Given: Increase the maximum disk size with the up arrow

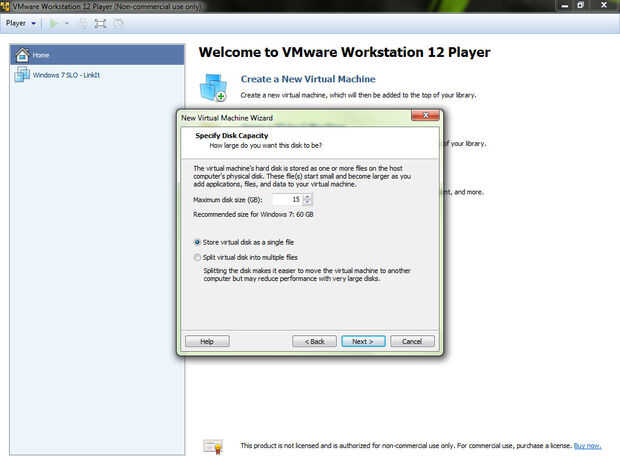Looking at the screenshot, I should pyautogui.click(x=307, y=197).
